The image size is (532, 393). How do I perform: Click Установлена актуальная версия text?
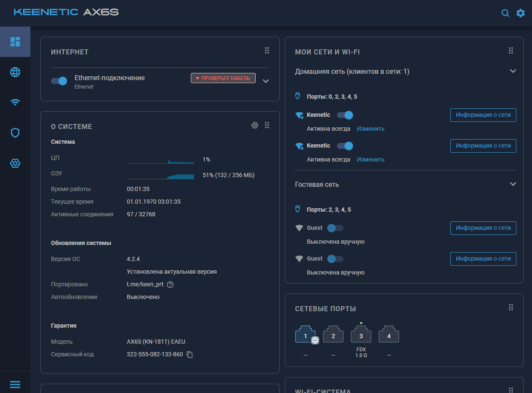click(172, 272)
